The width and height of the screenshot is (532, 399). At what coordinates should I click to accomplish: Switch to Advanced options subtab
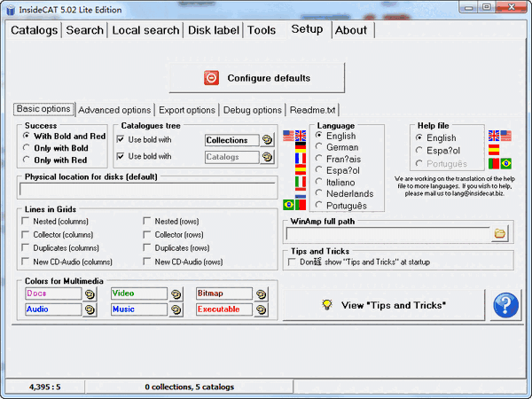[x=114, y=110]
